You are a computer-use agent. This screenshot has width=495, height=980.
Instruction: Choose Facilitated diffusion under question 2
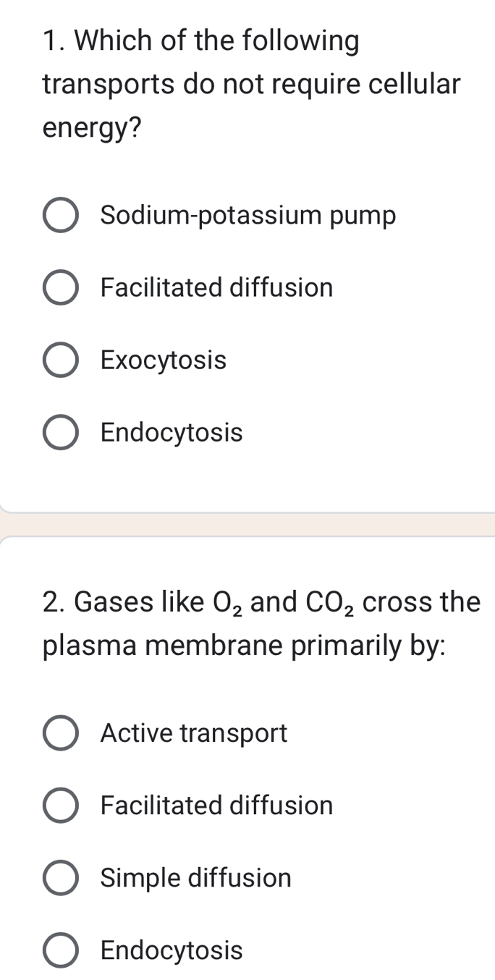[62, 806]
